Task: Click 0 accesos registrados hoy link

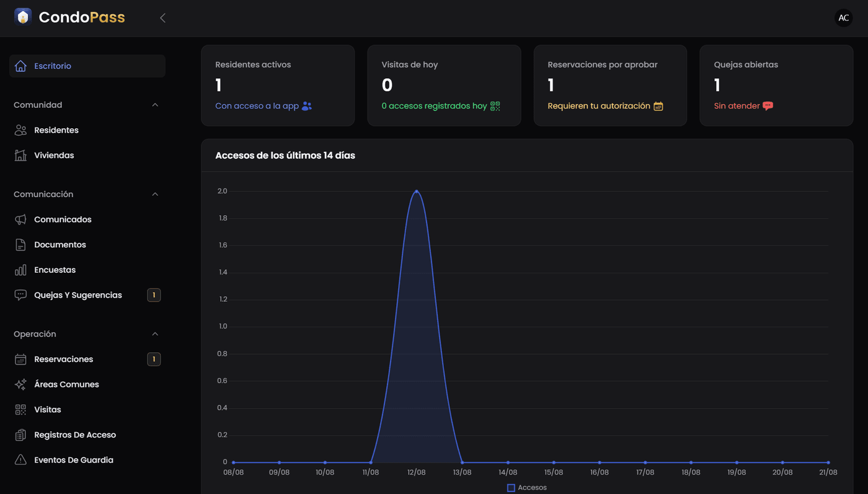Action: point(434,106)
